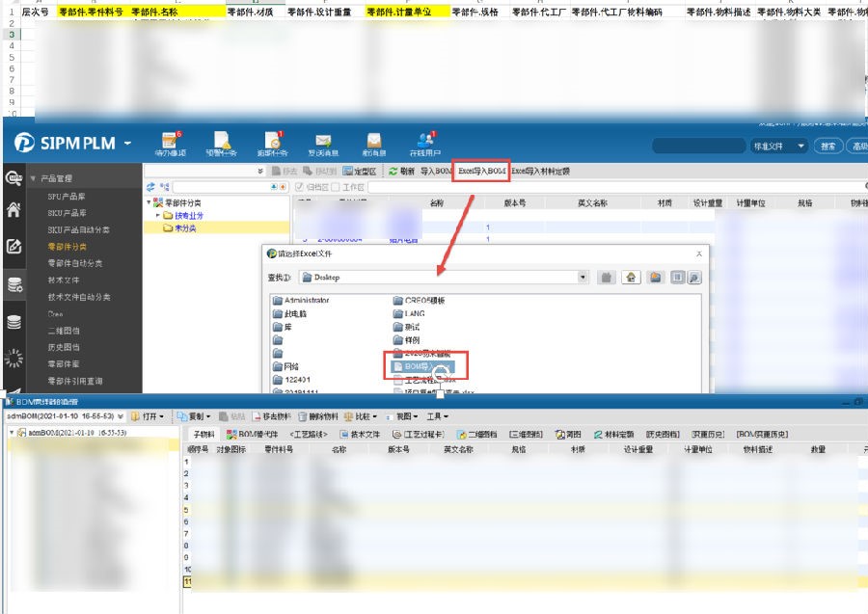Screen dimensions: 868x614
Task: Toggle the 归档区 checkbox
Action: [x=300, y=186]
